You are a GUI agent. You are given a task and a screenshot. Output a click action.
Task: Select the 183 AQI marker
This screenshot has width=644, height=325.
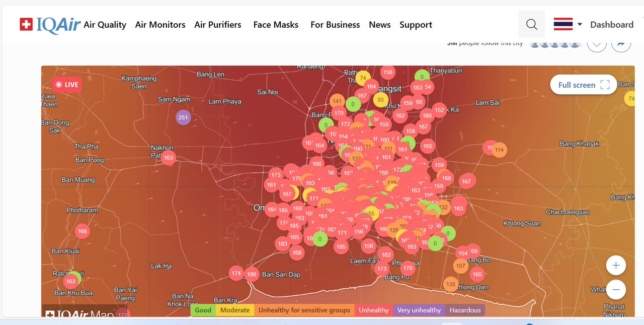tap(283, 243)
